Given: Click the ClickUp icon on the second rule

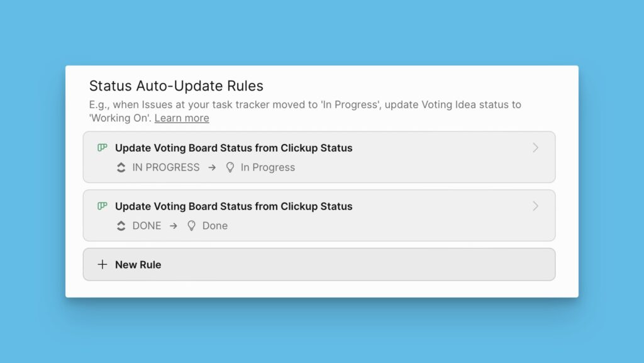Looking at the screenshot, I should [x=103, y=206].
